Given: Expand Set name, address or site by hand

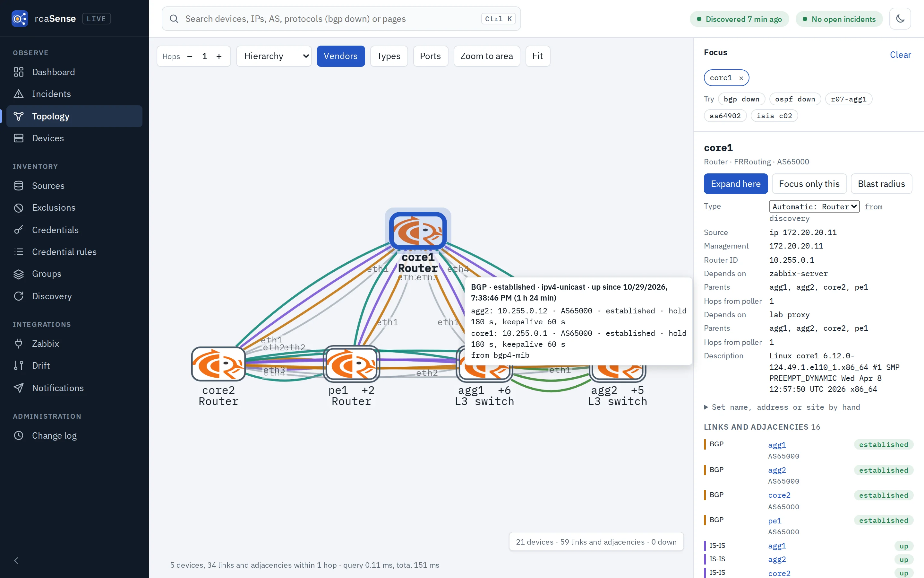Looking at the screenshot, I should click(x=782, y=407).
